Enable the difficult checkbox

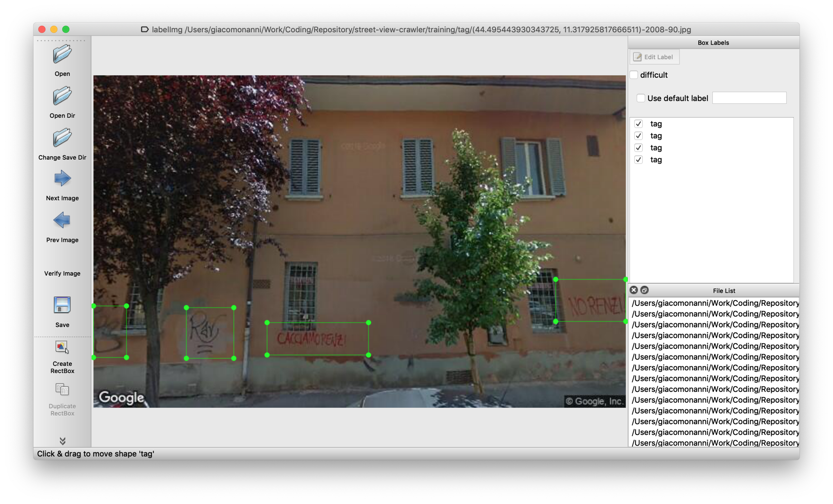[634, 75]
